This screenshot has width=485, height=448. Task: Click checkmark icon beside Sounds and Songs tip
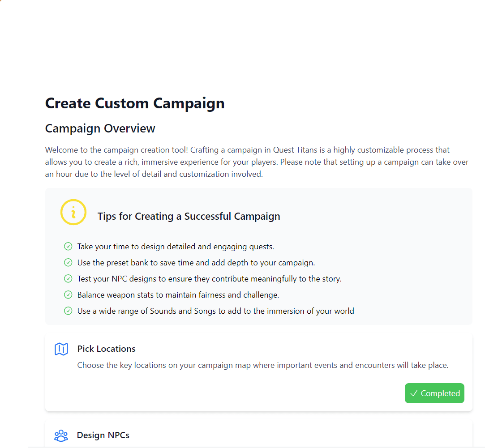point(68,311)
